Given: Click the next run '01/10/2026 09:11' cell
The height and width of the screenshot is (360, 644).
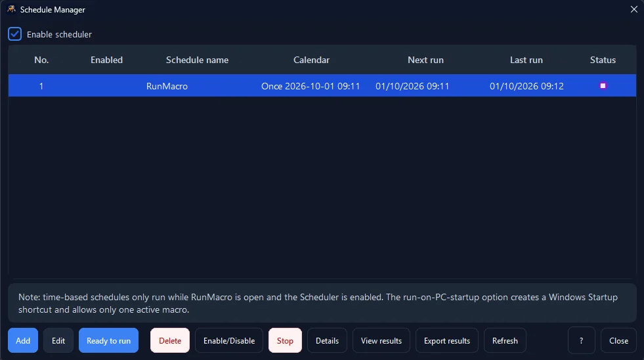Looking at the screenshot, I should tap(412, 86).
